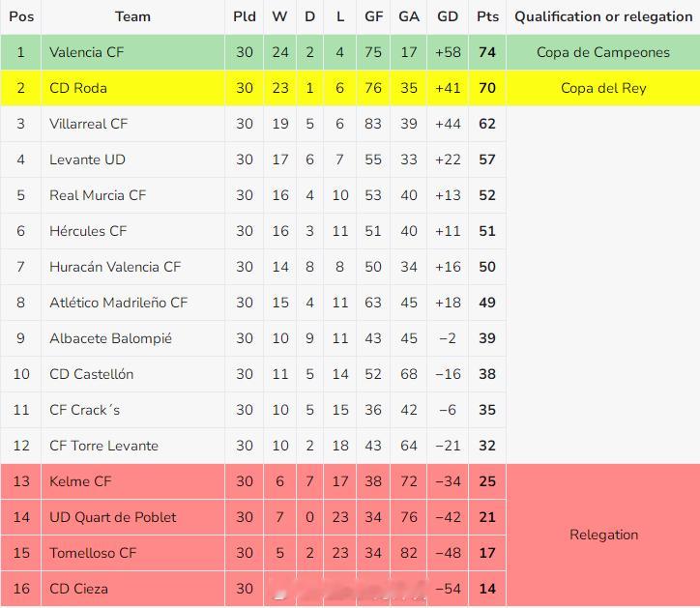700x608 pixels.
Task: Click the Copa de Campeones qualification cell
Action: coord(603,52)
